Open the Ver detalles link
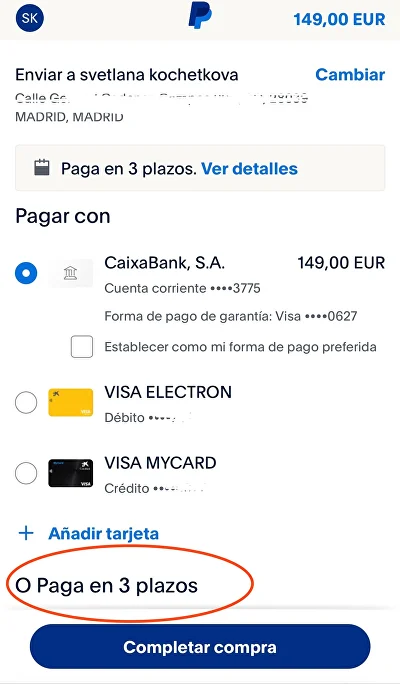Screen dimensions: 400x684 click(250, 168)
